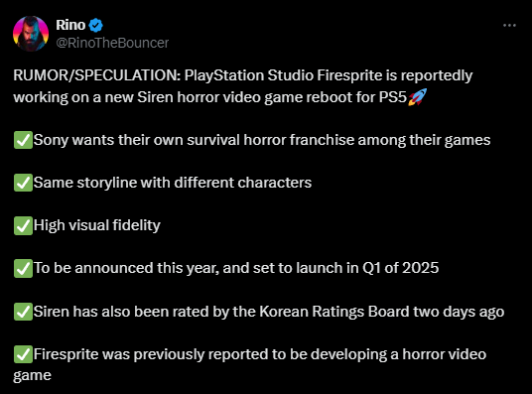Click the green checkmark before Same storyline
Viewport: 532px width, 394px height.
pos(23,183)
